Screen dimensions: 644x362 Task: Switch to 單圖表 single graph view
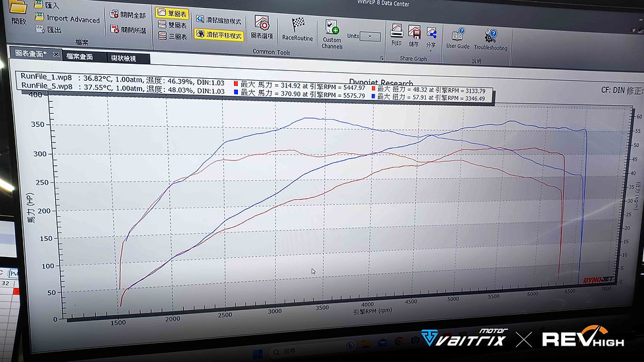click(172, 14)
